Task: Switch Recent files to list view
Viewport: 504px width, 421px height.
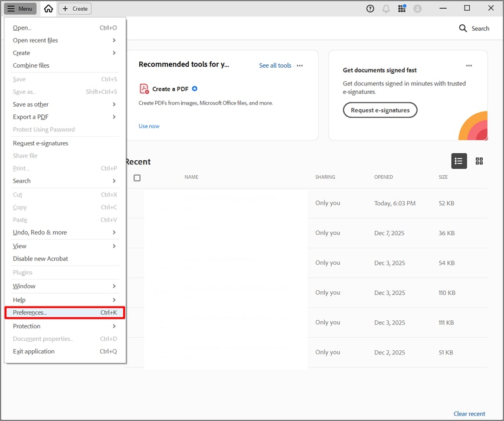Action: click(x=459, y=161)
